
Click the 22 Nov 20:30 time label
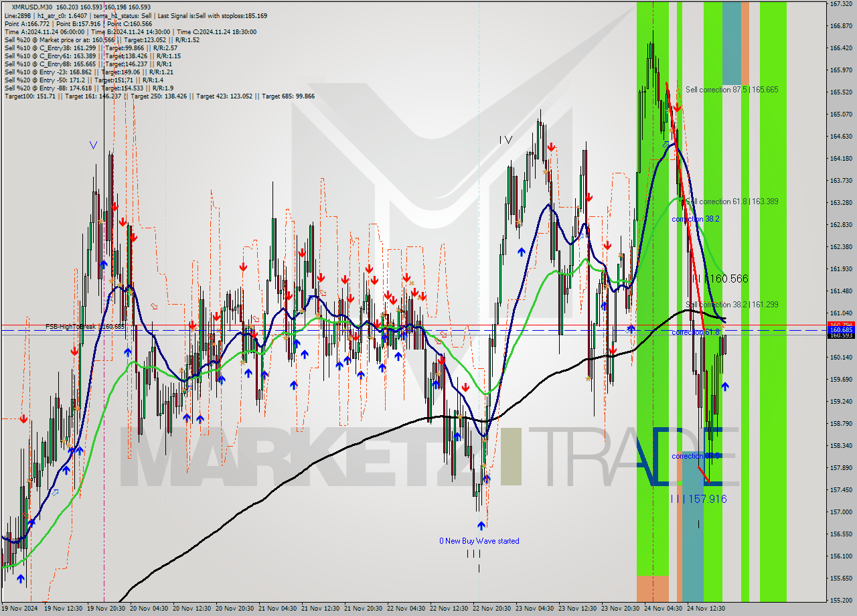(493, 609)
